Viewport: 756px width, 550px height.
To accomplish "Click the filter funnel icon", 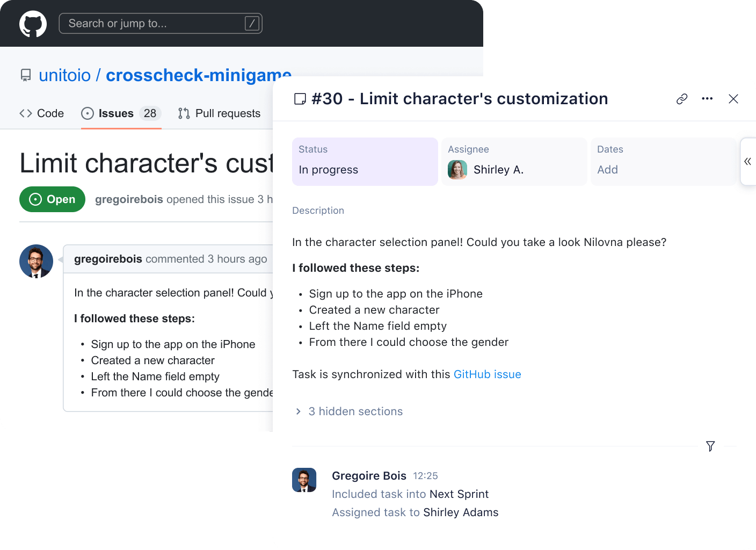I will pyautogui.click(x=710, y=446).
